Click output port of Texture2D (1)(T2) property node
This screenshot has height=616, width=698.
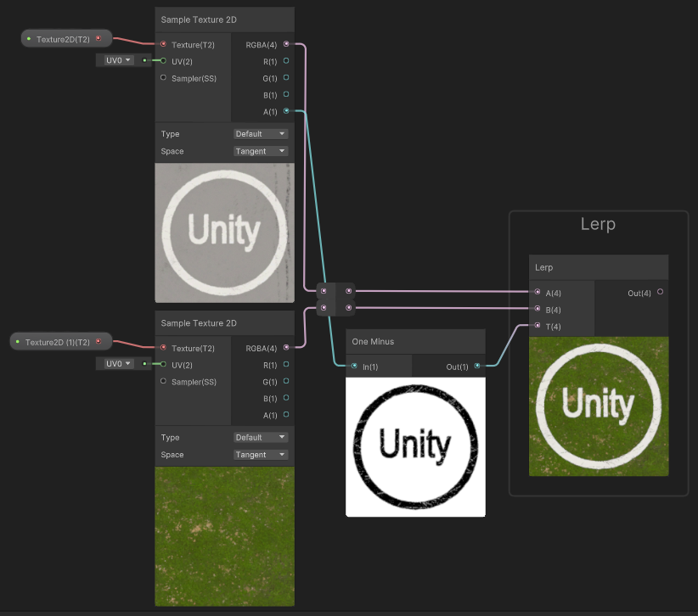click(99, 342)
